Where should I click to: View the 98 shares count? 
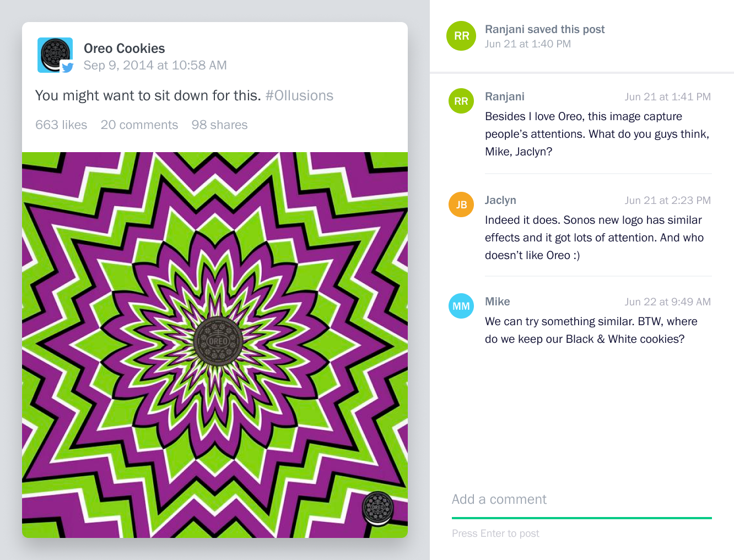point(220,125)
